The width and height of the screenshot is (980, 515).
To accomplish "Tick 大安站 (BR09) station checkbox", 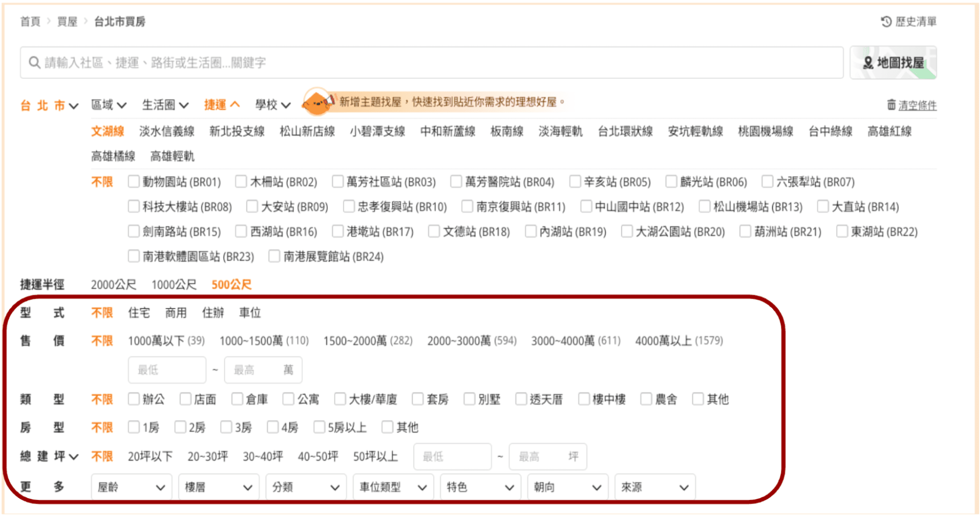I will pyautogui.click(x=252, y=207).
